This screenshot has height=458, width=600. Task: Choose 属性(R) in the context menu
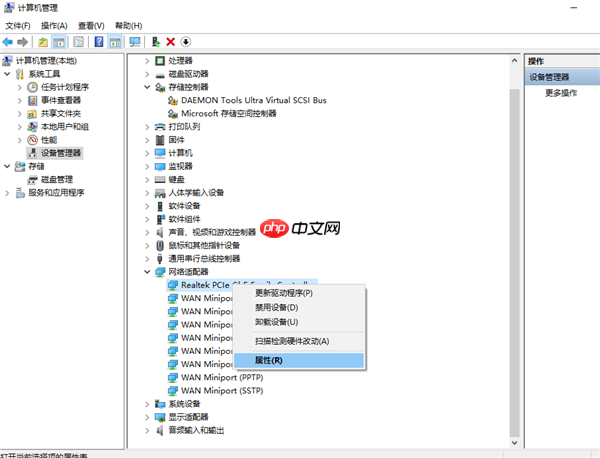coord(299,360)
